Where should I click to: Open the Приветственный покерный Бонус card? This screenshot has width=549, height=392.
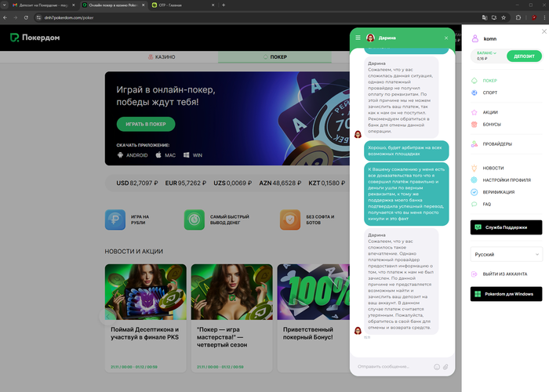point(314,318)
